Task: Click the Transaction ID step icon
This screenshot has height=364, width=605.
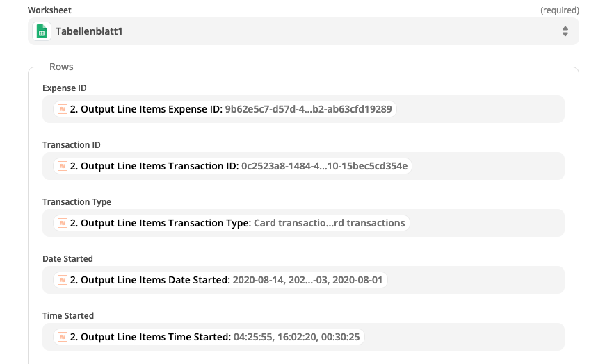Action: (x=63, y=166)
